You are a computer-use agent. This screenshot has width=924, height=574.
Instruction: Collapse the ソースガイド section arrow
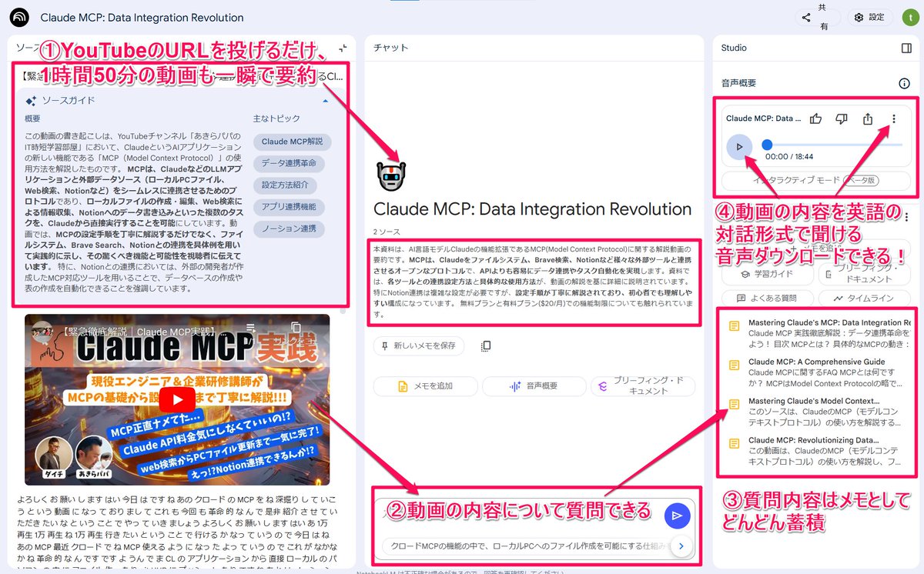click(325, 100)
